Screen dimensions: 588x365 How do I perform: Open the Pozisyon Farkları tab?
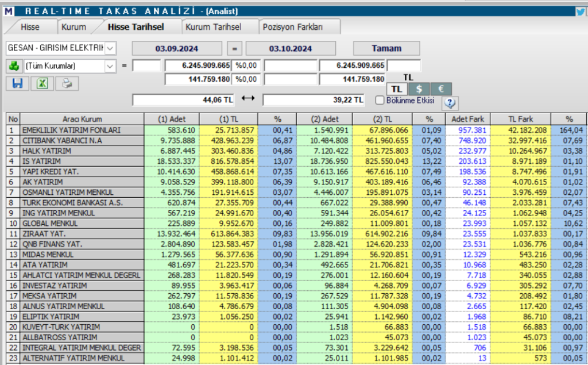point(292,27)
